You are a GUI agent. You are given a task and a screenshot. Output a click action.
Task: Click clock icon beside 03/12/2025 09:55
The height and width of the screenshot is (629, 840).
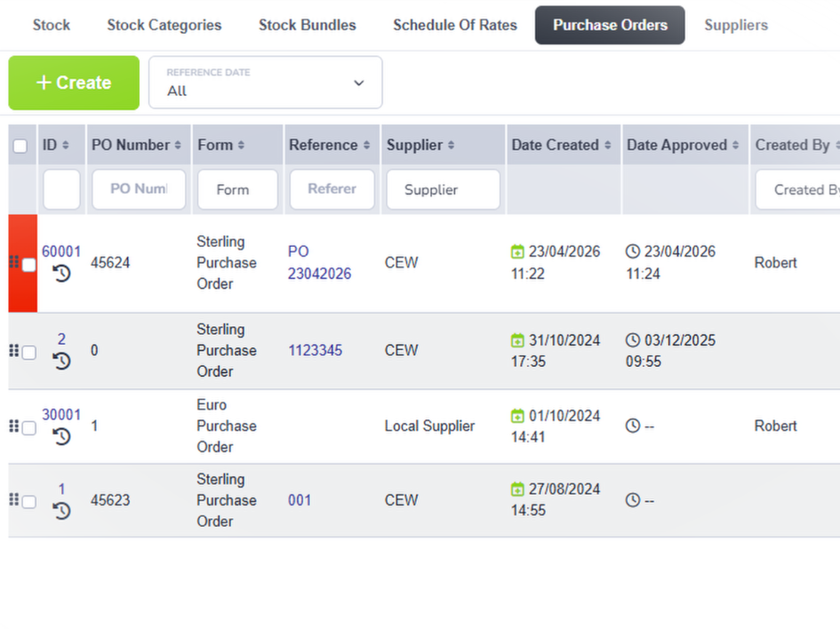coord(633,340)
